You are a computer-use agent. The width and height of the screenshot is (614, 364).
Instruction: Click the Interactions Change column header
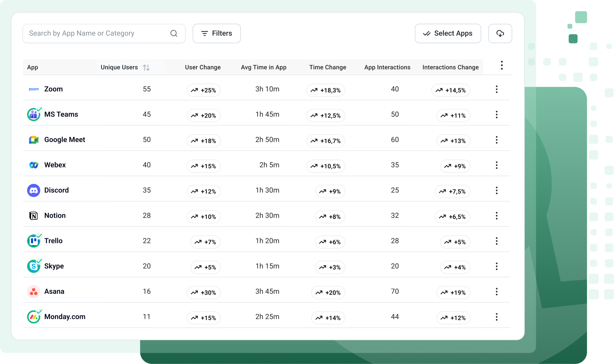(x=450, y=67)
